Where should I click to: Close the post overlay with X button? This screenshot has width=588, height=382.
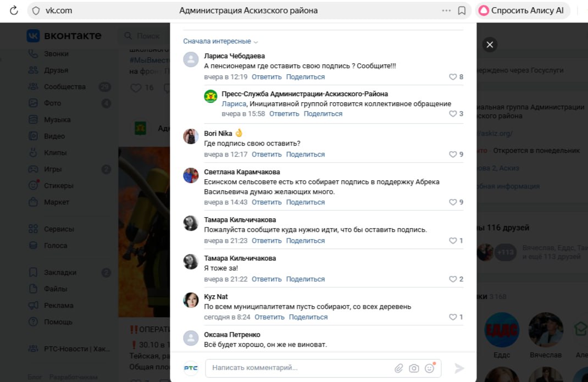[490, 45]
